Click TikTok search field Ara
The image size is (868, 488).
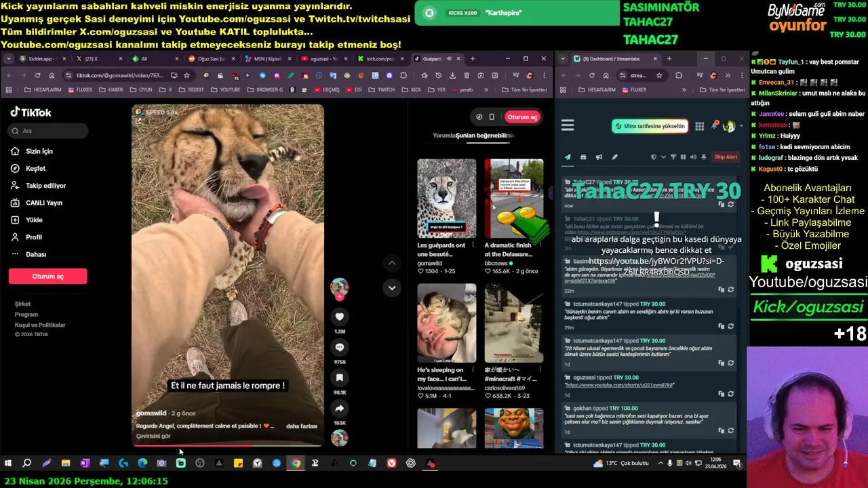[x=48, y=131]
